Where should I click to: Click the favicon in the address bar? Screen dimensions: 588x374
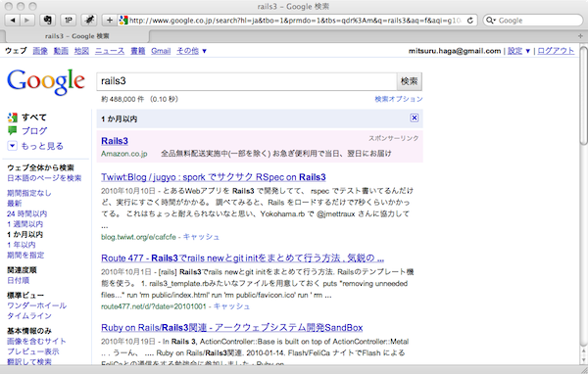point(123,21)
